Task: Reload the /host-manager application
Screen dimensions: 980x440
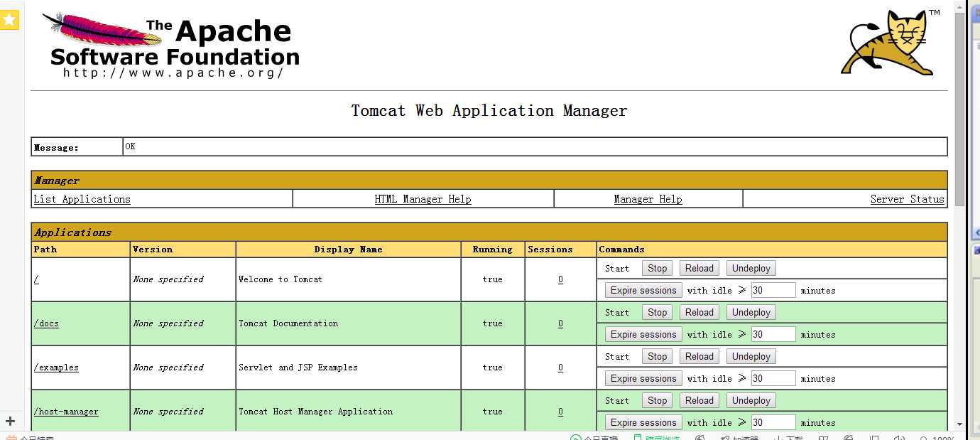Action: [699, 400]
